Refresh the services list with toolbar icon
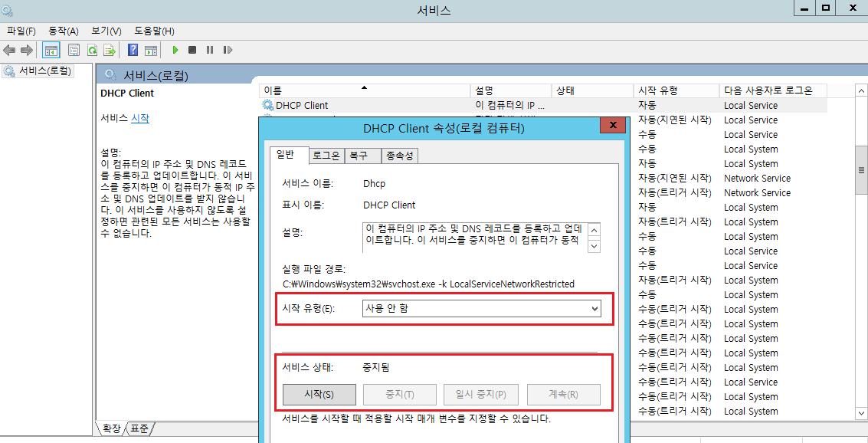 (92, 51)
